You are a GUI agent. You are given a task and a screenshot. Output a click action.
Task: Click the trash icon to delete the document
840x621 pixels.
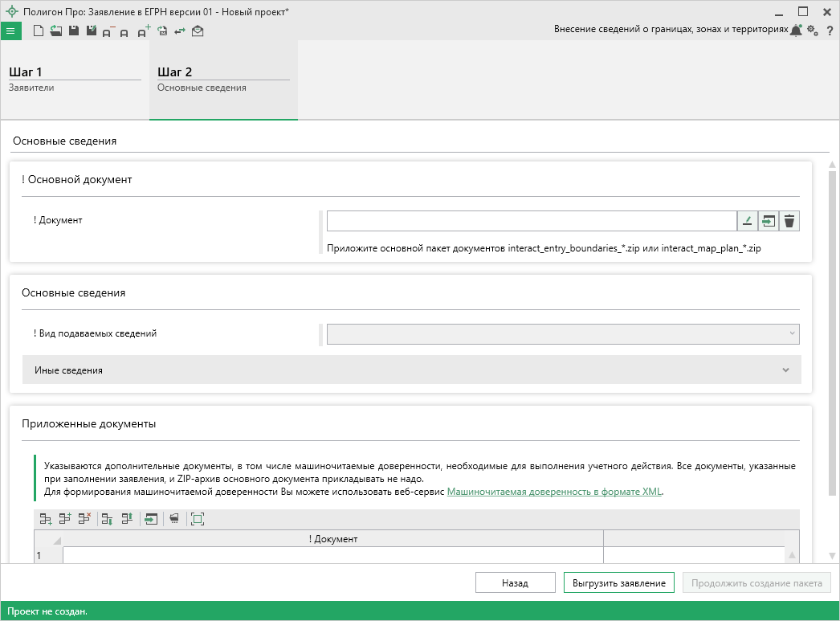tap(789, 221)
